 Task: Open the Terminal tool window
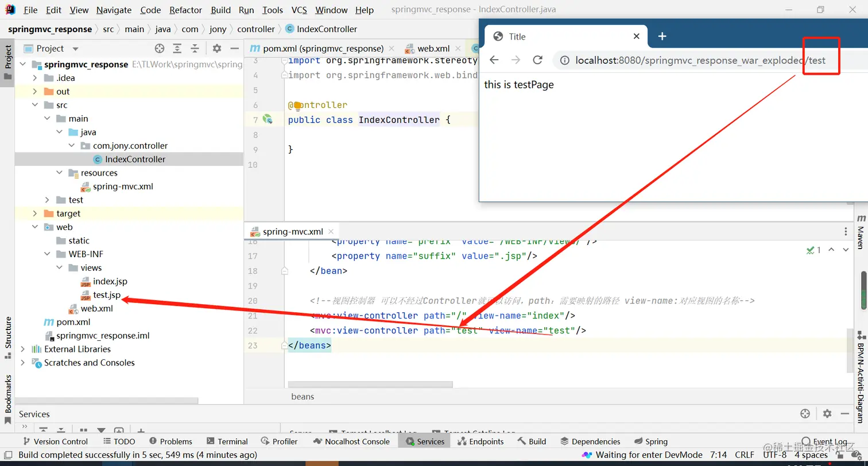(227, 441)
